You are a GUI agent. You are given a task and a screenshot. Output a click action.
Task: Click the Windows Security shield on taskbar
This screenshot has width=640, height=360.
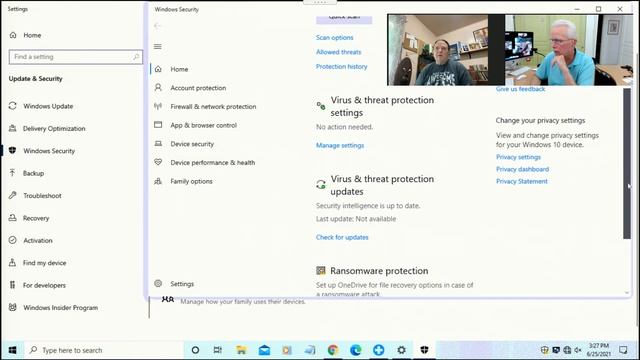click(424, 350)
